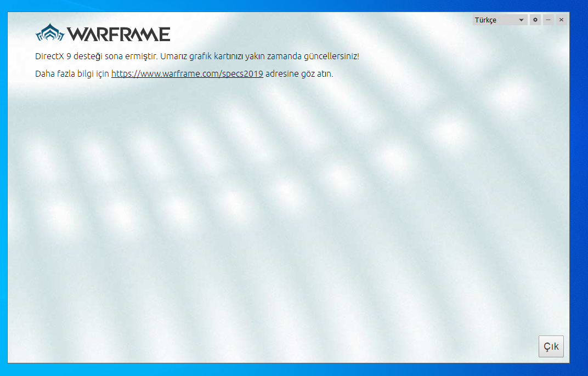Open the warframe.com/specs2019 link

pos(187,74)
